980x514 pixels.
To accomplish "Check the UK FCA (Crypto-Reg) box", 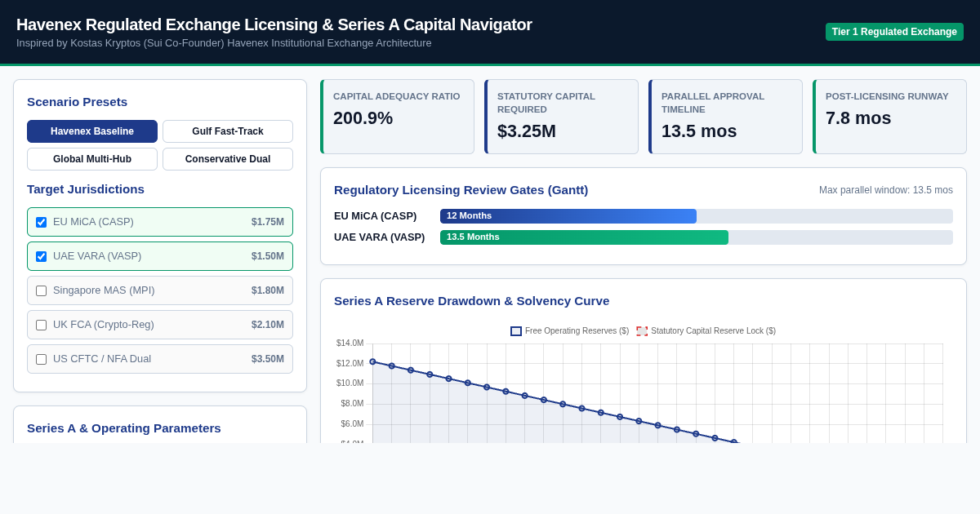I will 41,325.
